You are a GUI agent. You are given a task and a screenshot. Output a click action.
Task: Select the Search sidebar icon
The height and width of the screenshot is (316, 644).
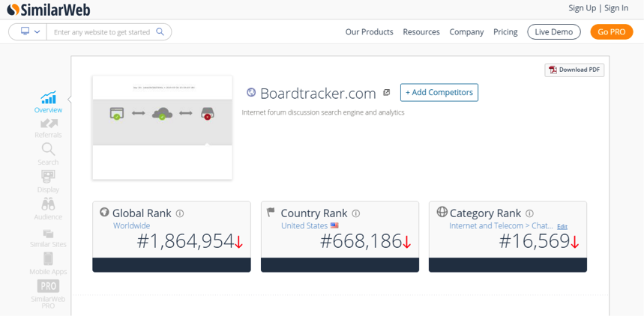(49, 149)
